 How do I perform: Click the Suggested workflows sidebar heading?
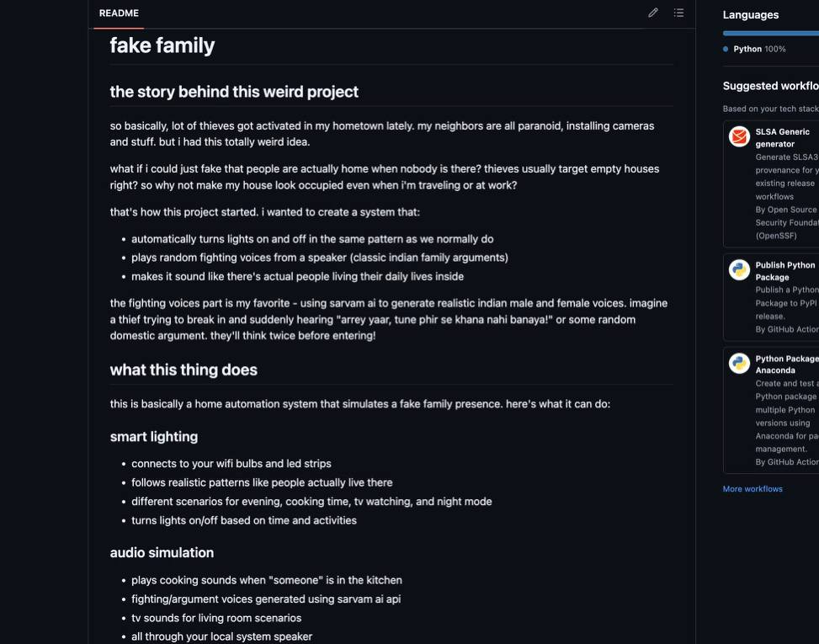point(771,86)
